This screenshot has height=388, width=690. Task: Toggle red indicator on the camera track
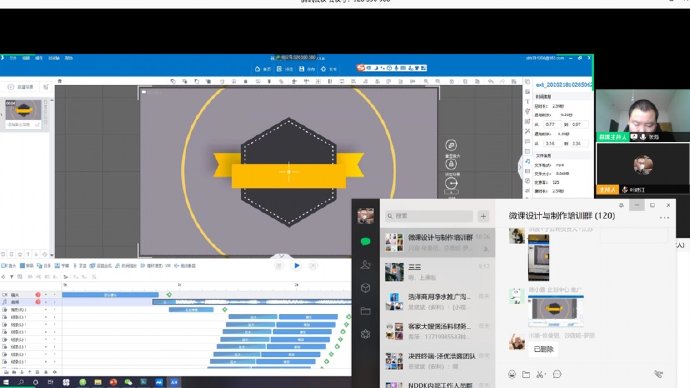(x=38, y=295)
